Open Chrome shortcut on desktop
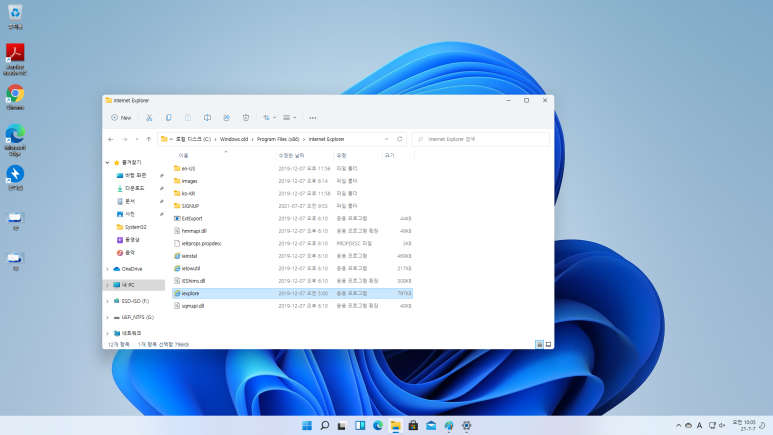The image size is (773, 435). [15, 97]
